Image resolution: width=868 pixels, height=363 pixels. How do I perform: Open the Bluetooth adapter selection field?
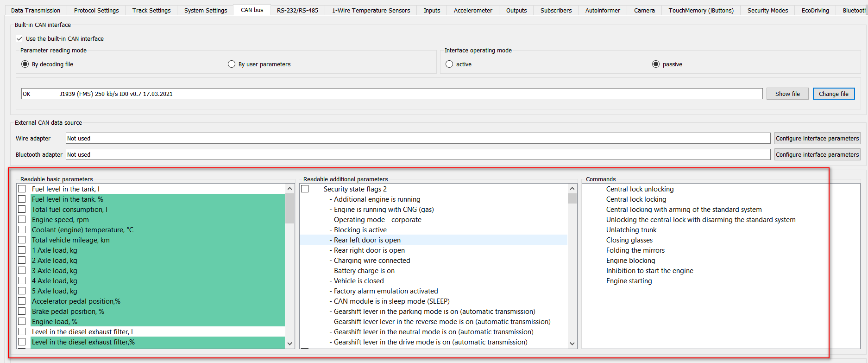418,154
